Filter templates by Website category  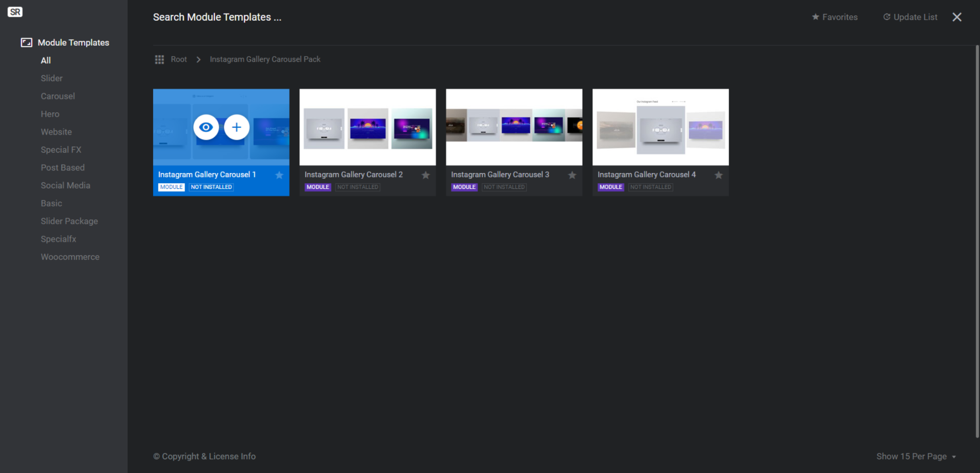click(56, 132)
